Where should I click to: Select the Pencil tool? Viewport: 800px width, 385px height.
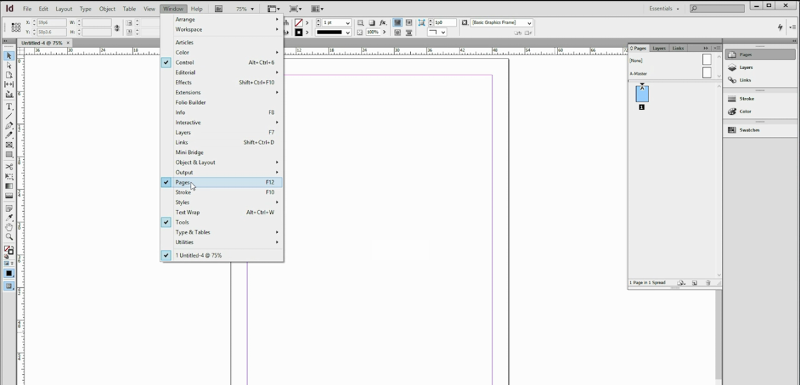(9, 136)
